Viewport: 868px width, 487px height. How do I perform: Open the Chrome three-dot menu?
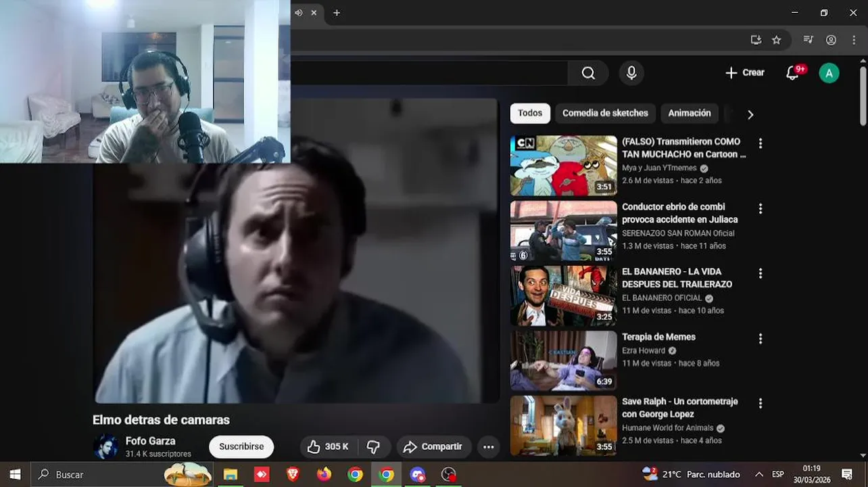point(854,40)
